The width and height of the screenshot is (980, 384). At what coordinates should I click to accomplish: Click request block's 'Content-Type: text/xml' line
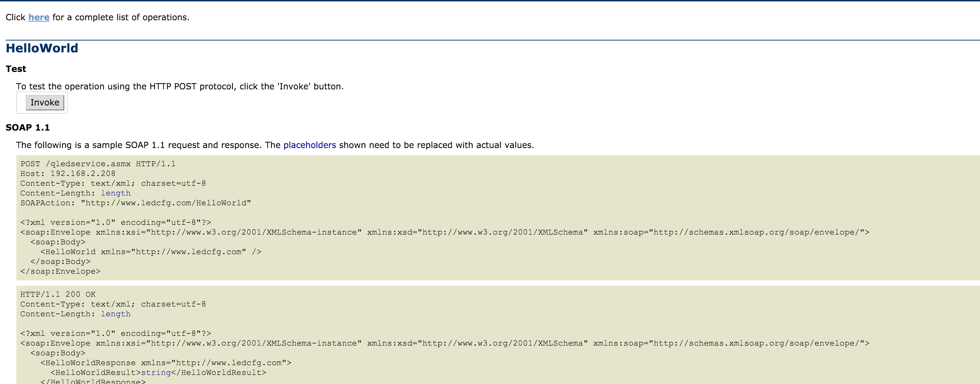point(113,183)
